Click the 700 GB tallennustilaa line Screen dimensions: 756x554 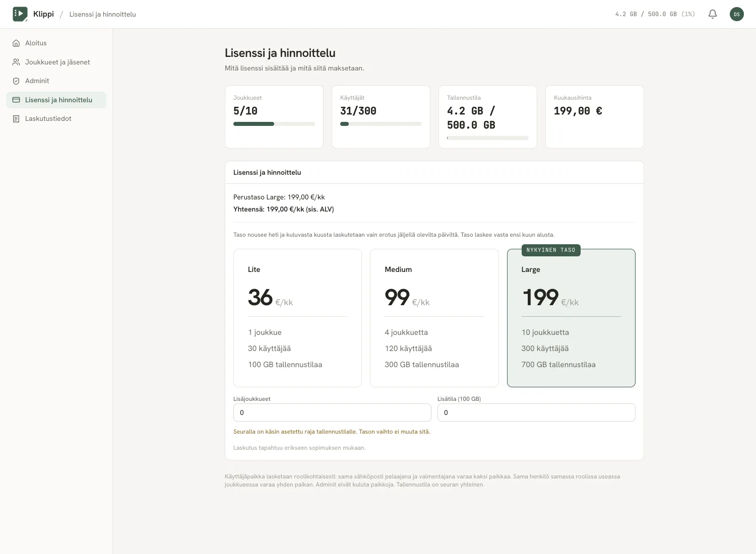tap(558, 365)
